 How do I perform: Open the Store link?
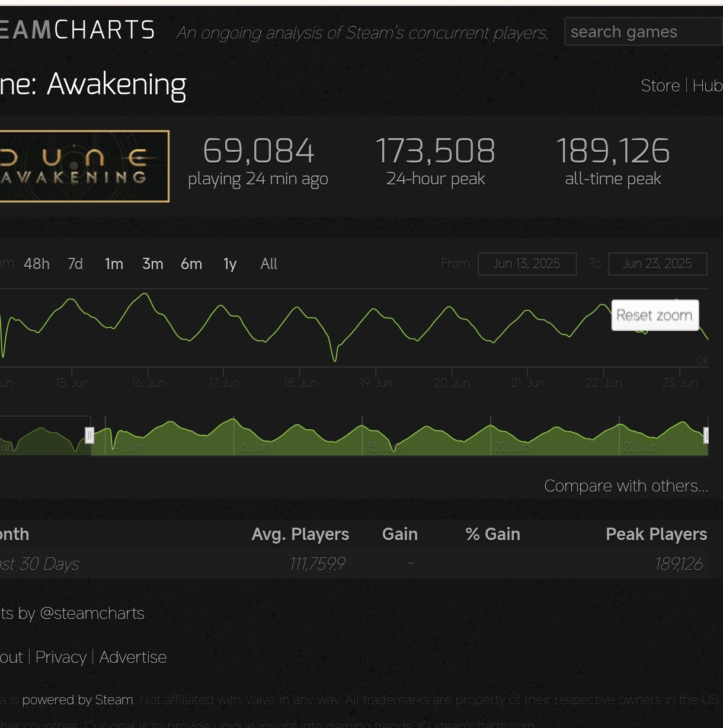click(660, 85)
